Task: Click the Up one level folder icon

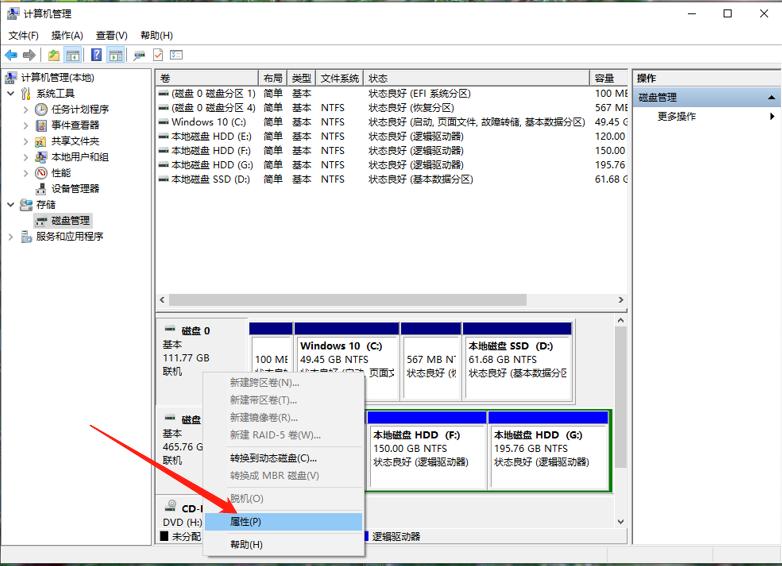Action: click(x=53, y=55)
